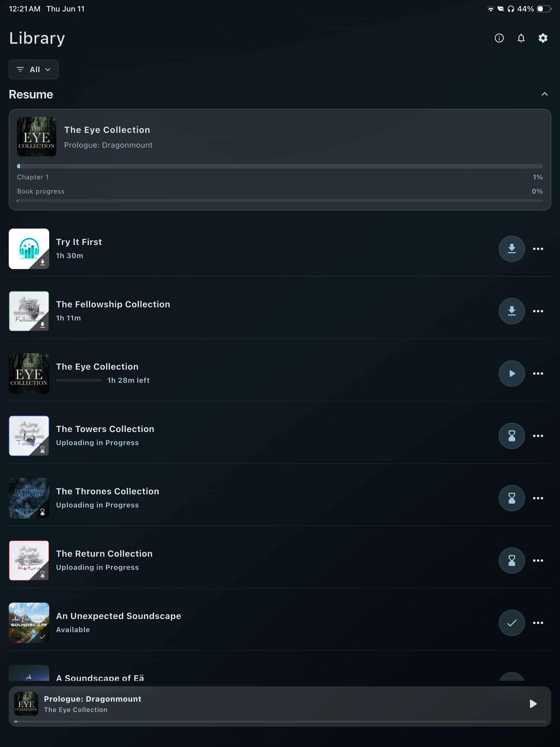Screen dimensions: 560x747
Task: Collapse the Resume section
Action: click(544, 94)
